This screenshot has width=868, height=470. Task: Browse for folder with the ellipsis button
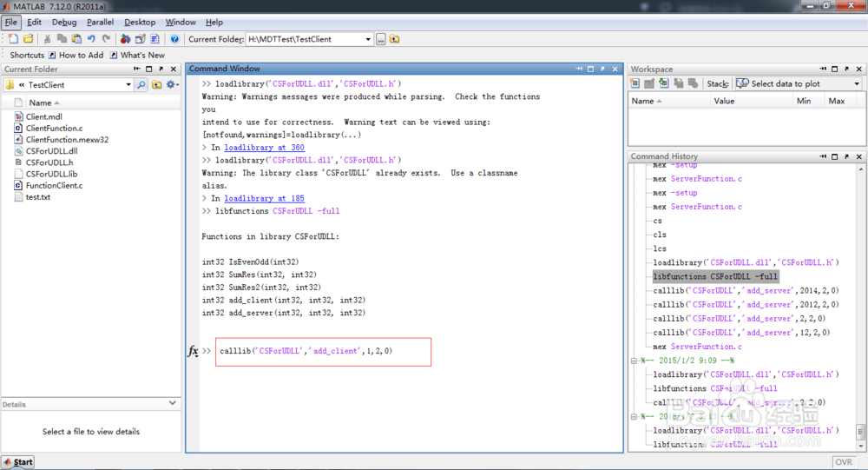point(381,39)
